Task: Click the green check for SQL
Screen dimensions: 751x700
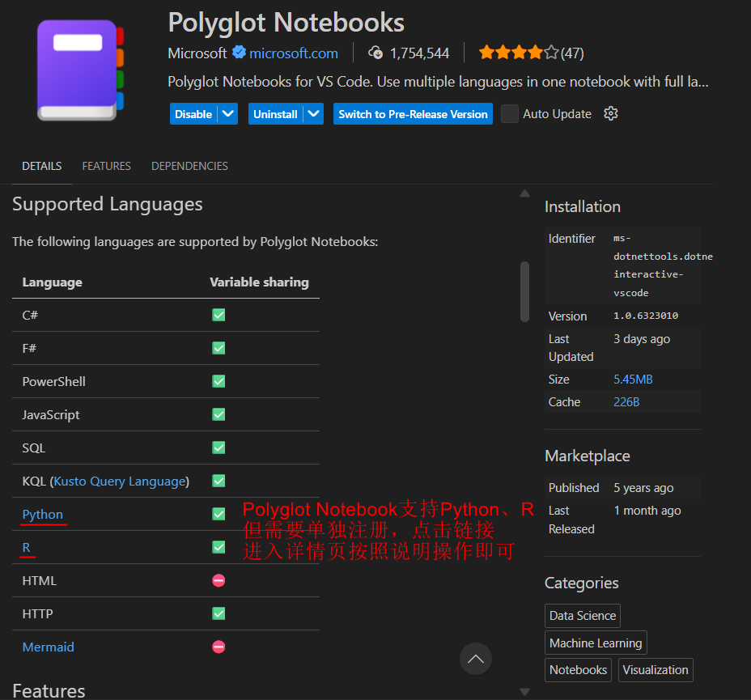Action: click(x=219, y=448)
